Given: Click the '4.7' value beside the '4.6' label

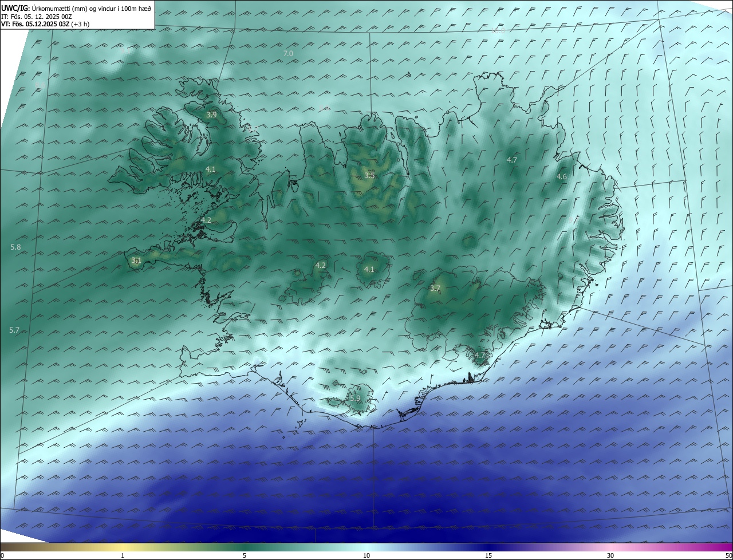Looking at the screenshot, I should 512,160.
